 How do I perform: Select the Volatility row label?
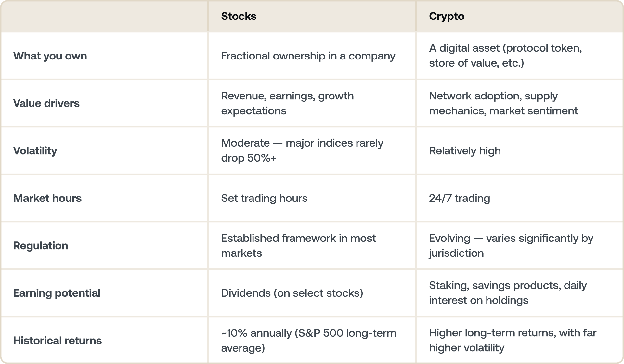click(x=35, y=151)
